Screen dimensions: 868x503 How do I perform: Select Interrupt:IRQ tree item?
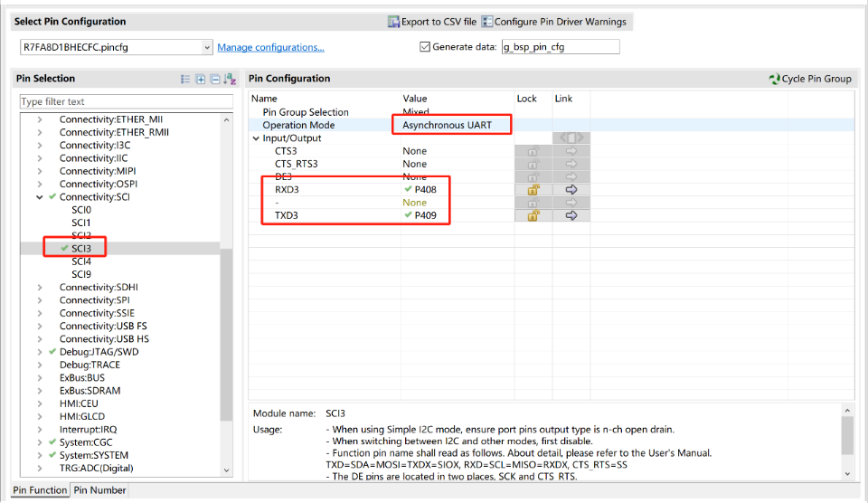pyautogui.click(x=88, y=430)
